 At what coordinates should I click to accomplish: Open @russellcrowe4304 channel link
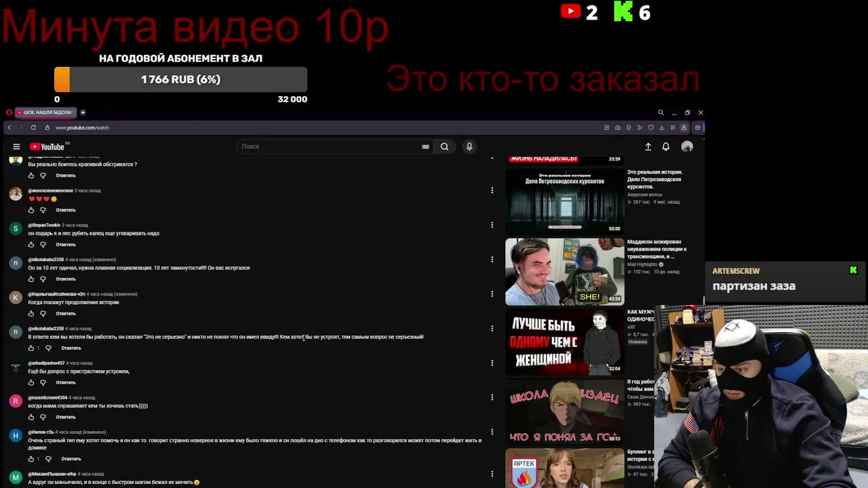point(47,398)
